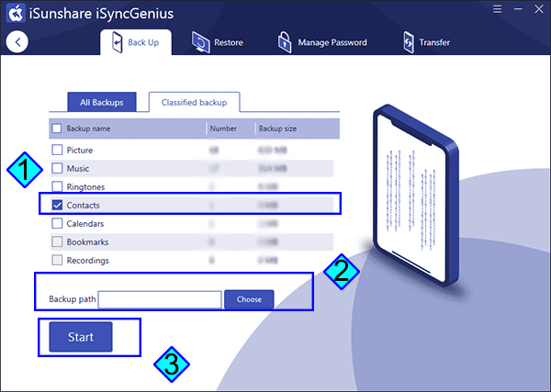The image size is (551, 392).
Task: Tick the Calendars checkbox
Action: point(57,223)
